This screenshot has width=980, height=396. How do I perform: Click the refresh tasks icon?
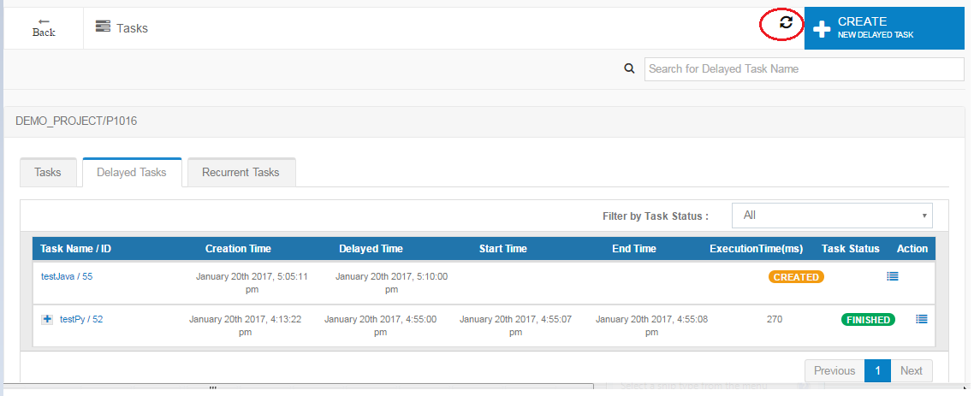point(787,23)
